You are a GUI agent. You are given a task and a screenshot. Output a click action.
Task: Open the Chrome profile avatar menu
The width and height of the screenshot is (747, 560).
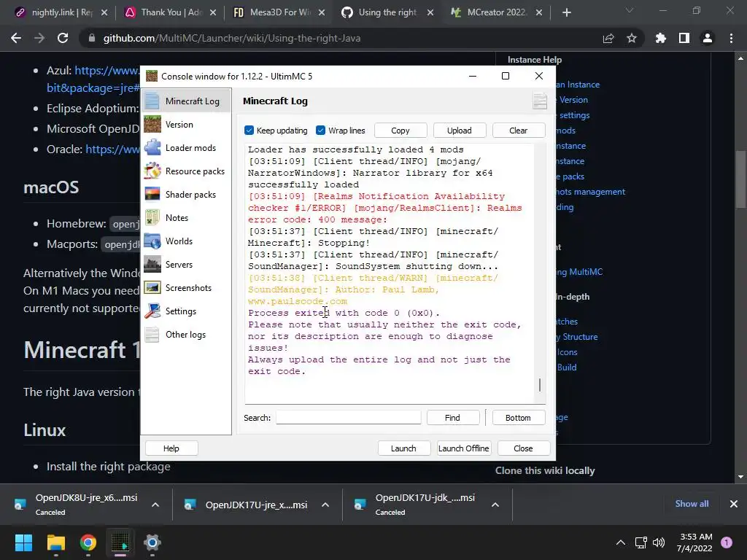pos(708,38)
